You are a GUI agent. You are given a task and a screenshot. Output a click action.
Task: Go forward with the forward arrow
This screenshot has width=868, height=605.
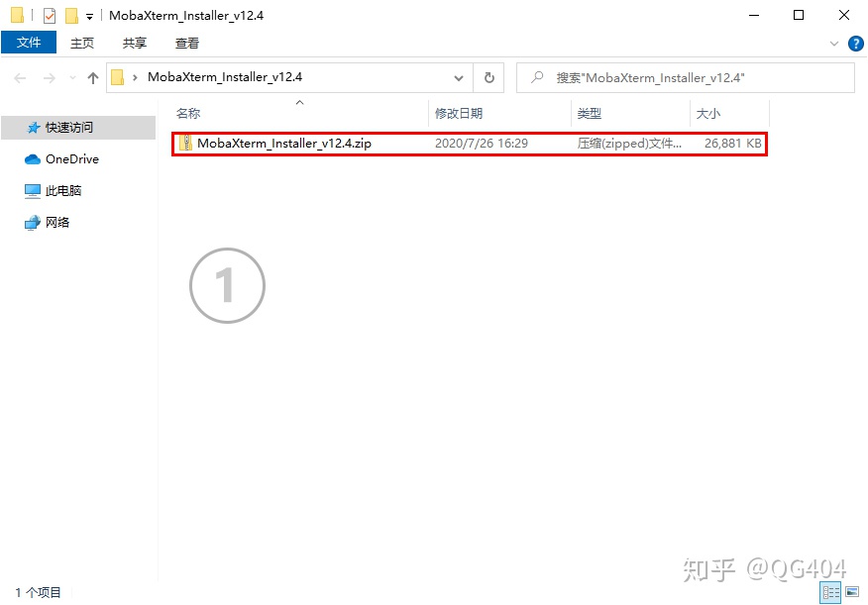point(50,78)
